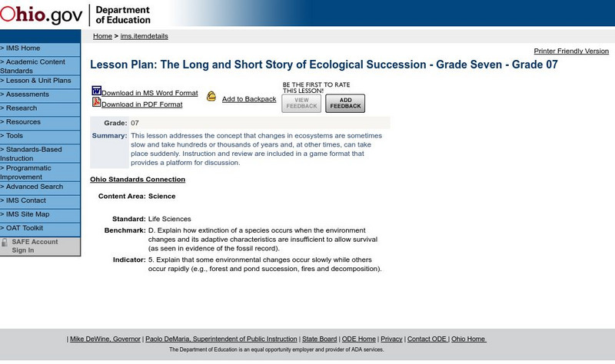Open the Contact ODE footer link
The height and width of the screenshot is (364, 615).
pyautogui.click(x=427, y=339)
